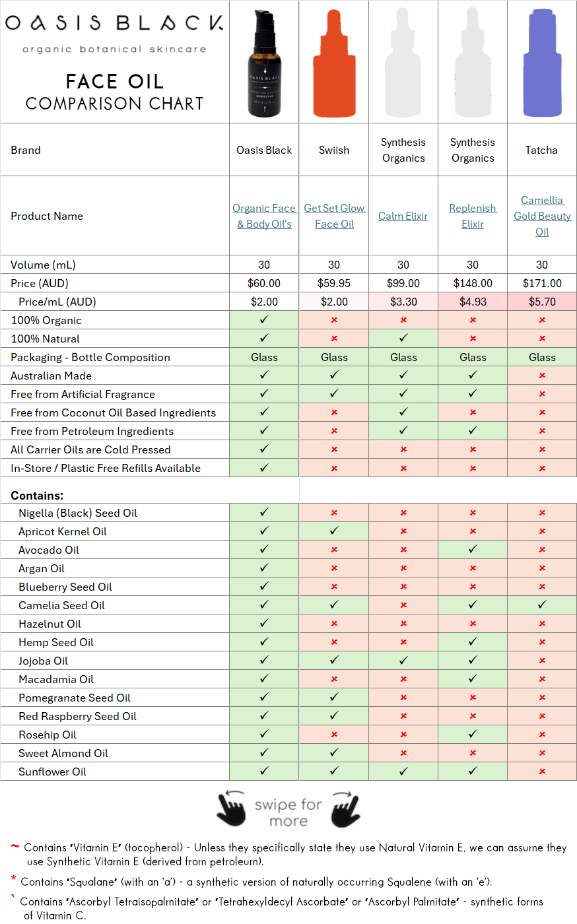The height and width of the screenshot is (924, 577).
Task: Click the 'Nigella (Black) Seed Oil' row label
Action: pos(78,513)
